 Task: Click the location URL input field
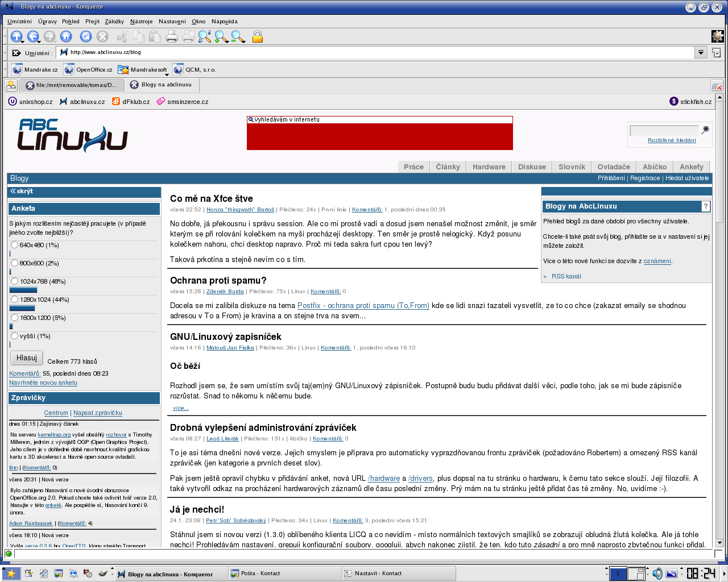tap(375, 53)
